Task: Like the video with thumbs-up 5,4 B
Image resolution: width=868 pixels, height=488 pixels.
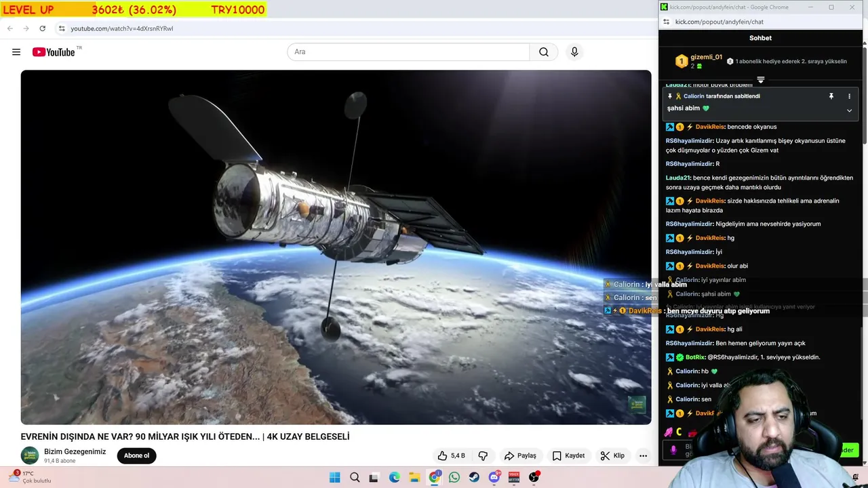Action: (x=451, y=455)
